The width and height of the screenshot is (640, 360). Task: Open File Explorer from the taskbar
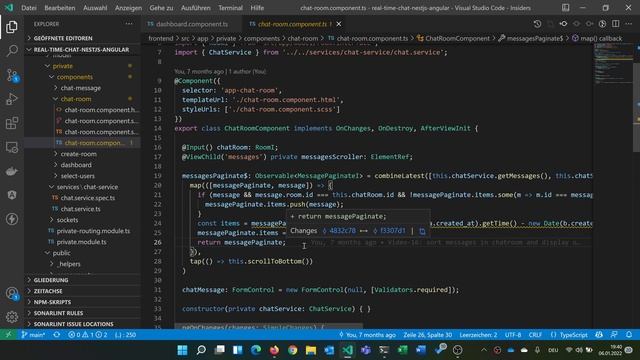pos(311,350)
